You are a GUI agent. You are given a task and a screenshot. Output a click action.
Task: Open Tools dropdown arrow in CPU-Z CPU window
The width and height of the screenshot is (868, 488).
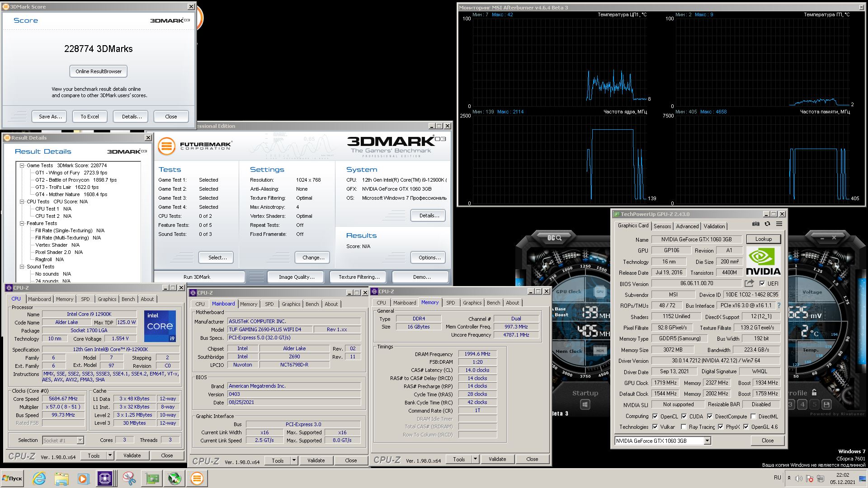point(110,455)
